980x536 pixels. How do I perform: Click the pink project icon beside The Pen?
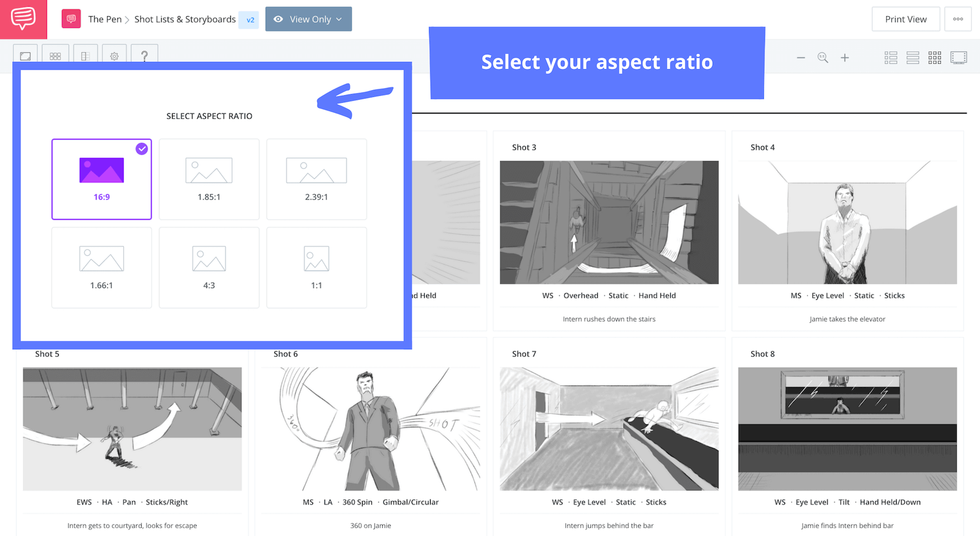point(71,19)
